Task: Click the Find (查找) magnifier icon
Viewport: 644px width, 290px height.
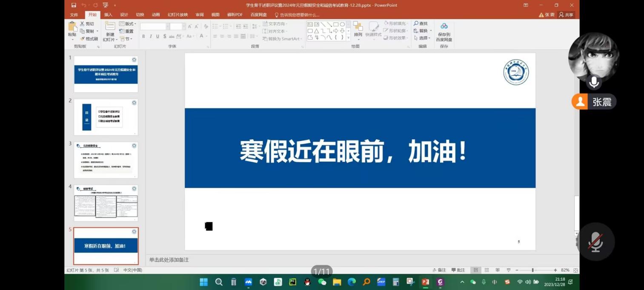Action: coord(416,24)
